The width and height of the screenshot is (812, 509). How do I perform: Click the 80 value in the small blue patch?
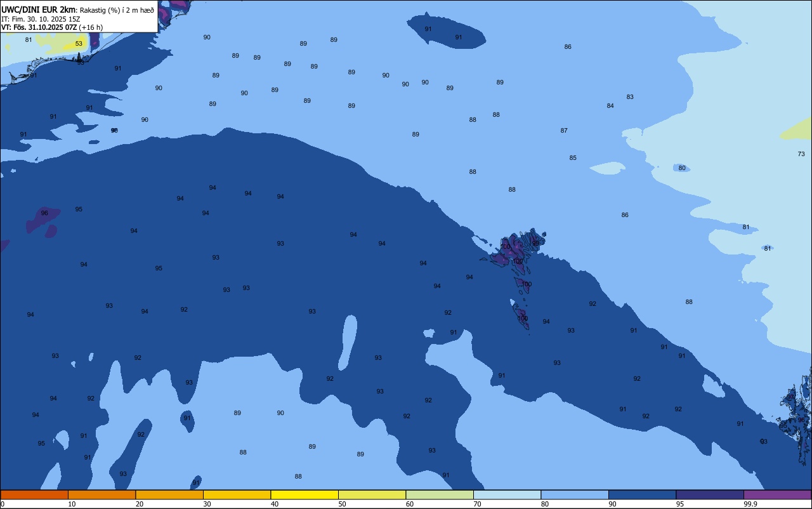tap(682, 168)
